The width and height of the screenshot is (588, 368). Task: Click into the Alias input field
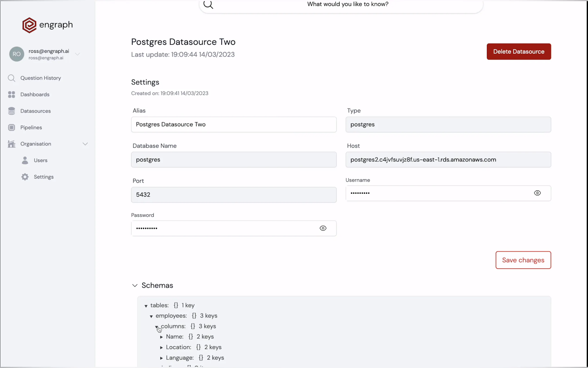233,125
